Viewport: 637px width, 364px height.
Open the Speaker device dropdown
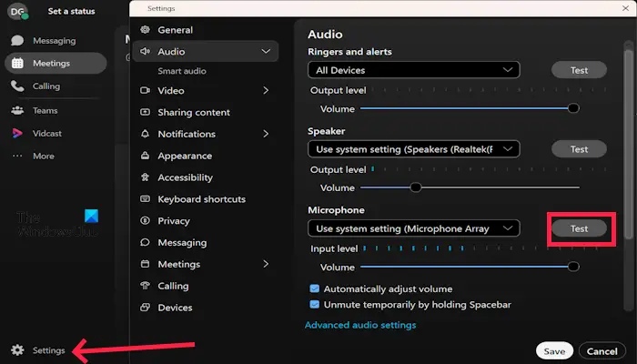click(x=413, y=149)
